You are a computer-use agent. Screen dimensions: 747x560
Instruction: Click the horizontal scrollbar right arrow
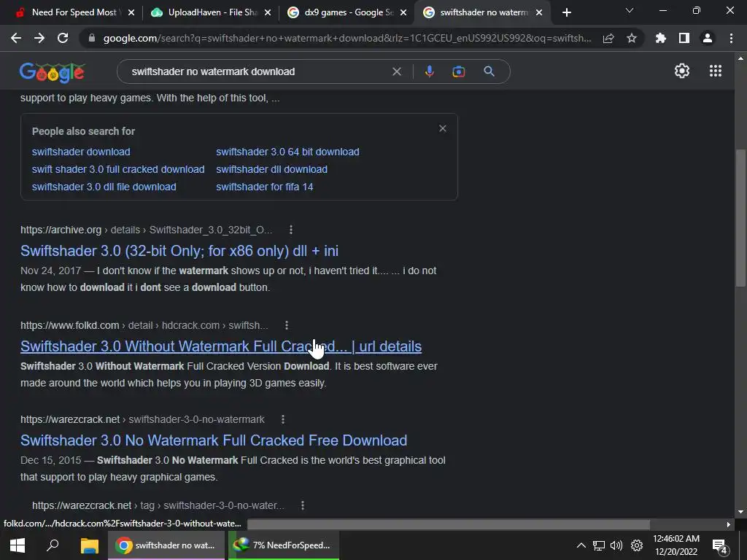point(729,524)
